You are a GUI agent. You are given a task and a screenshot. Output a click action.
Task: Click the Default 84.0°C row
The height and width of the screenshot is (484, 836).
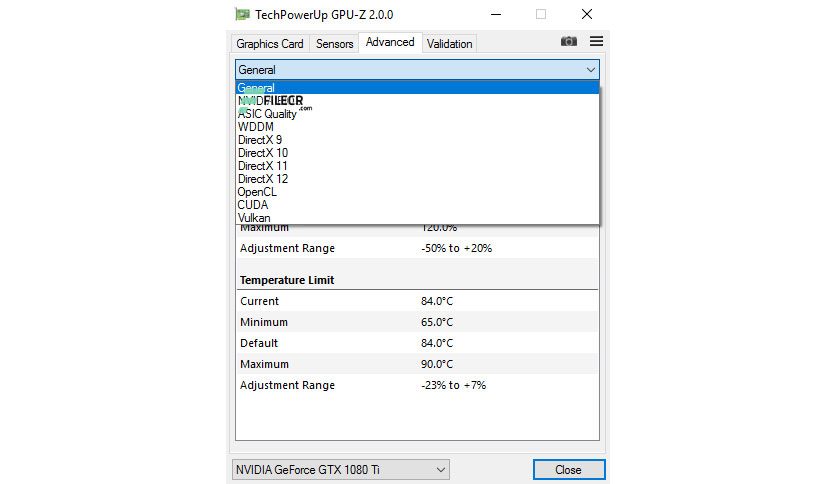pyautogui.click(x=417, y=343)
